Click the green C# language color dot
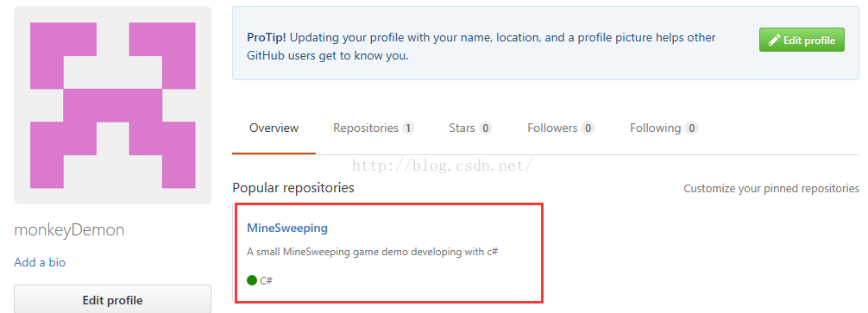 [252, 280]
